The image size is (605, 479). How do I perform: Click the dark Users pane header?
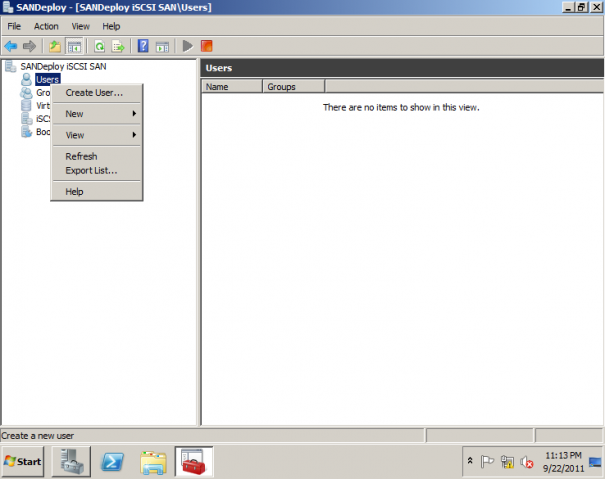pyautogui.click(x=402, y=68)
